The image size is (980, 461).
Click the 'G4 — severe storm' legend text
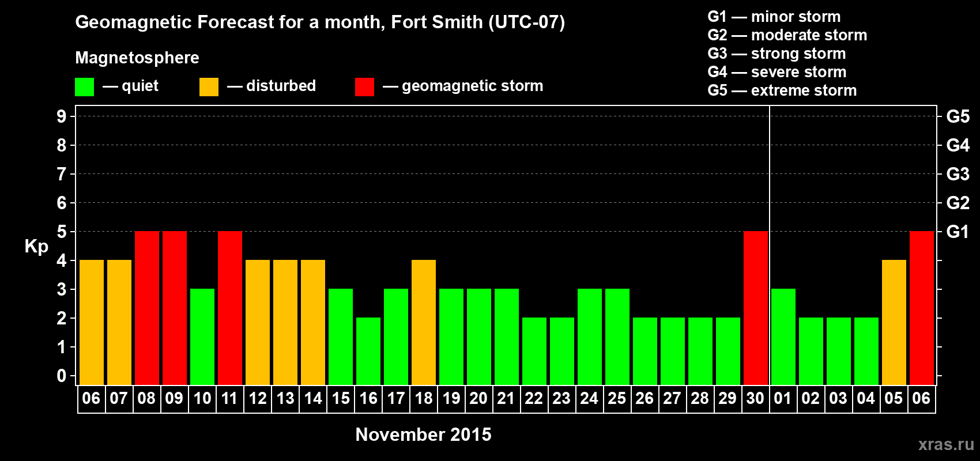pyautogui.click(x=777, y=72)
